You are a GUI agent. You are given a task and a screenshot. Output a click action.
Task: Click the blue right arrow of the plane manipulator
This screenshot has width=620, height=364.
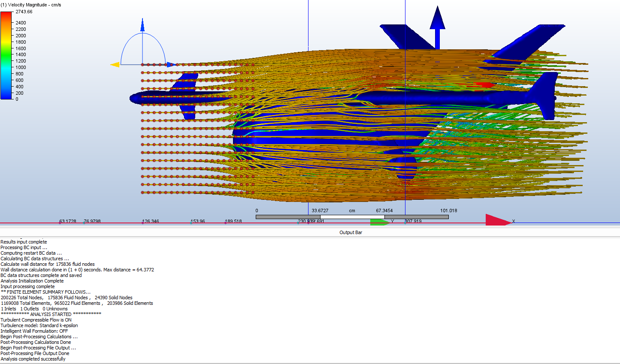coord(171,65)
